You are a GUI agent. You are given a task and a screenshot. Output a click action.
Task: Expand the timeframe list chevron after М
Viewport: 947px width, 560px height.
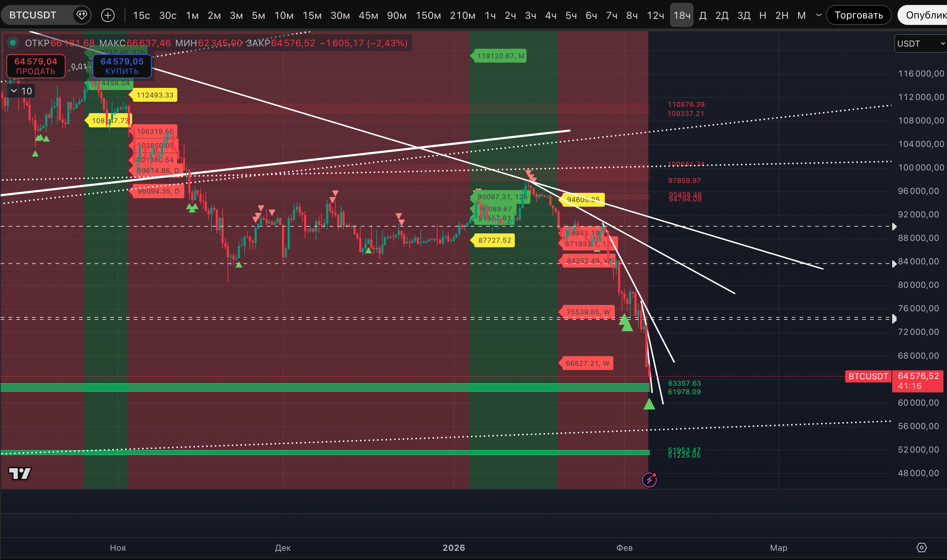click(818, 15)
